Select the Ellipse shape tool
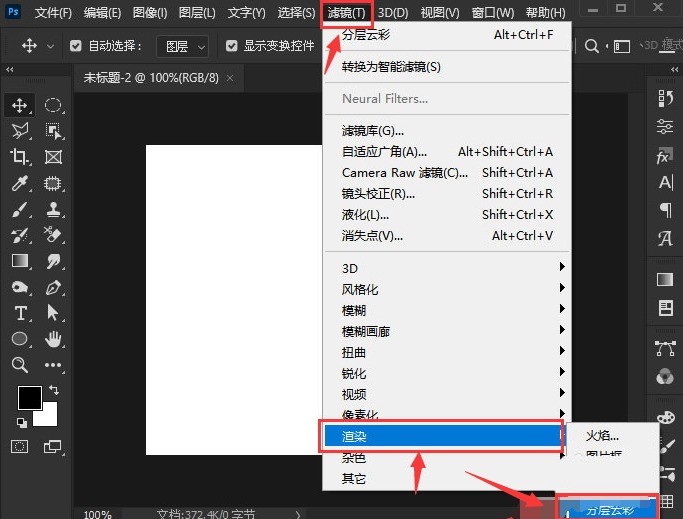Screen dimensions: 683x519 20,339
